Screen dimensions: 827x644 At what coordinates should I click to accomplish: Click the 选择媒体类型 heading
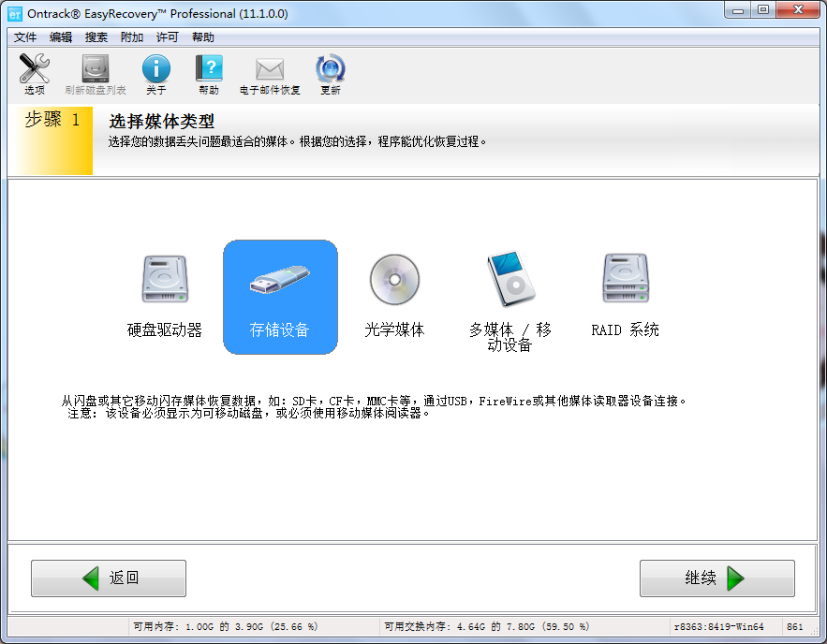tap(161, 121)
